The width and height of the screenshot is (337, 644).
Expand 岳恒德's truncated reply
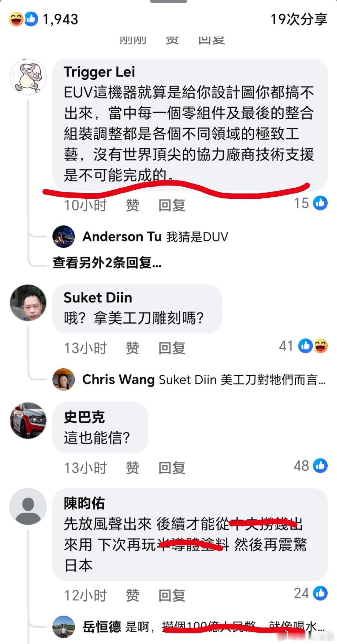[204, 626]
